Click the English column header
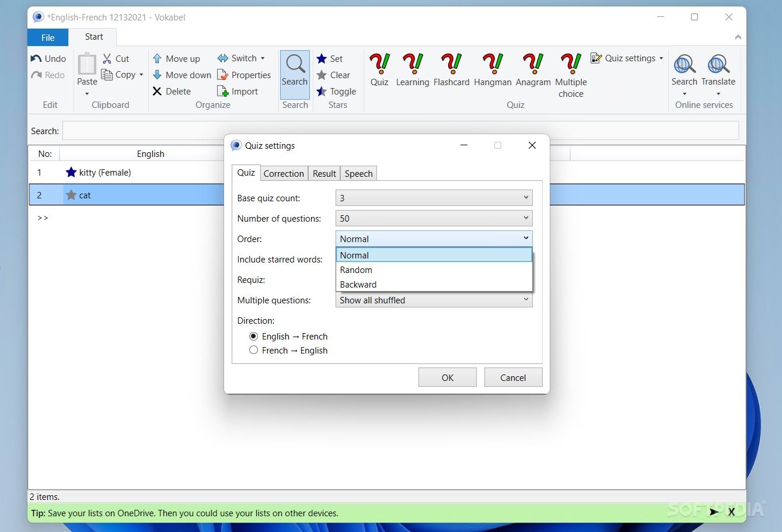This screenshot has height=532, width=782. (151, 153)
